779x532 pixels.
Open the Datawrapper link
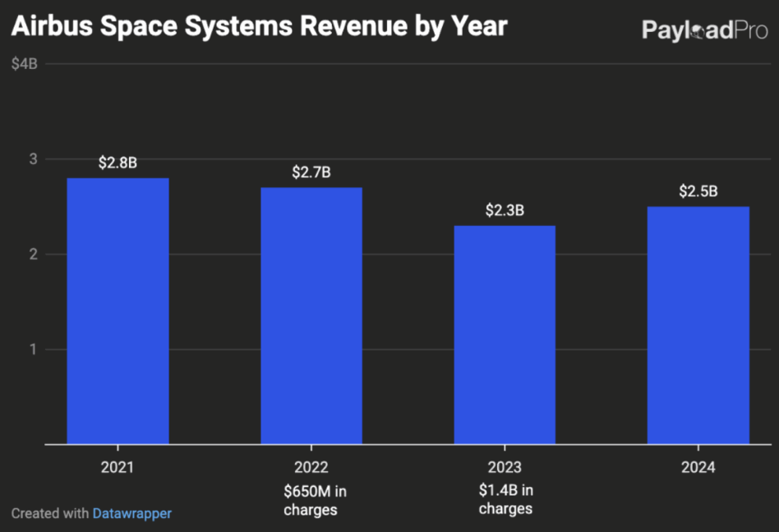tap(132, 513)
